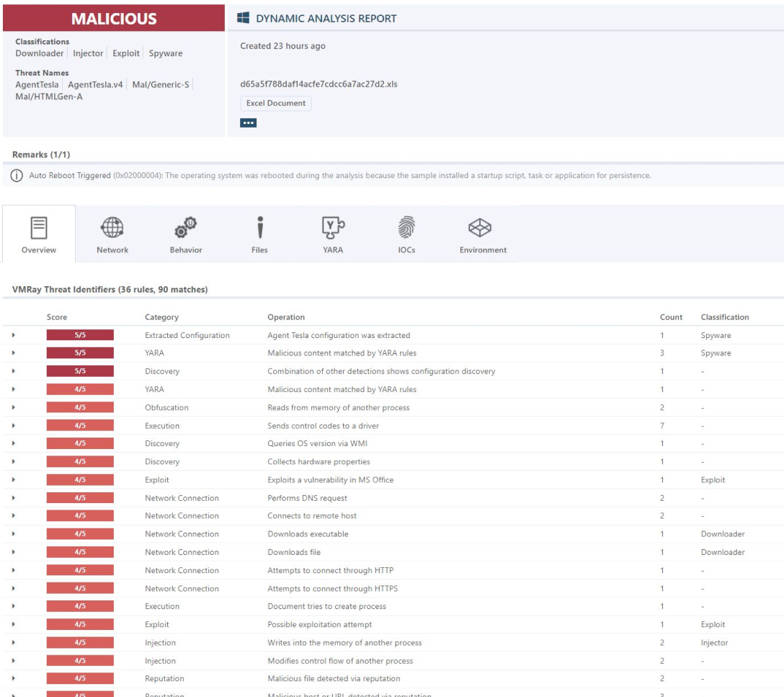Click Downloader classification in Downloads executable row
784x697 pixels.
(723, 534)
